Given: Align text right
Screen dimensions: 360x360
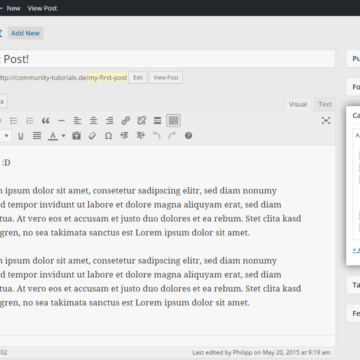Looking at the screenshot, I should tap(109, 121).
